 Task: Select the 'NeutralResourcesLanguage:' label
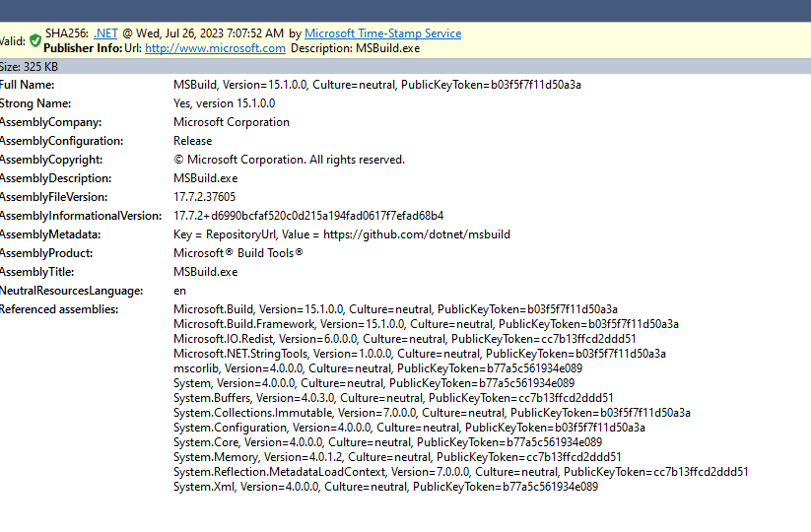click(x=71, y=291)
